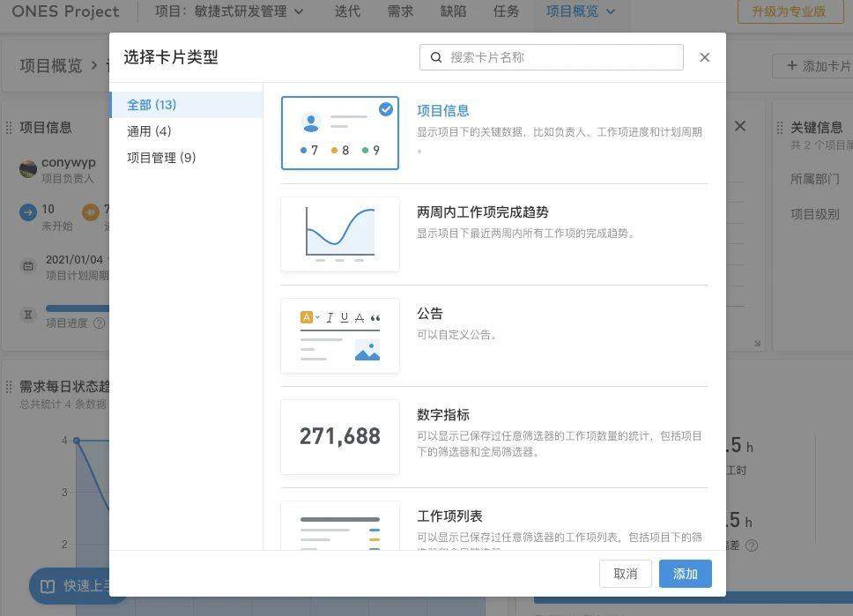
Task: Select the 工作项列表 card thumbnail
Action: click(340, 525)
